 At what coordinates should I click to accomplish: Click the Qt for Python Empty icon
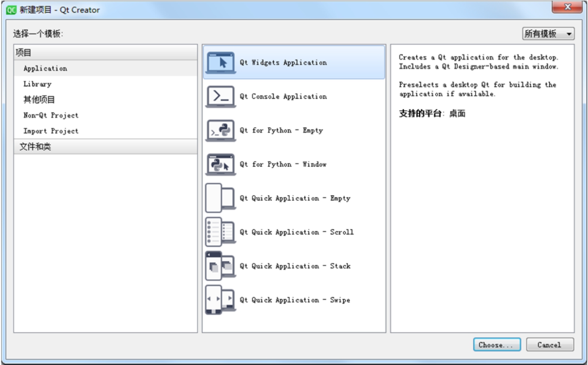(220, 130)
